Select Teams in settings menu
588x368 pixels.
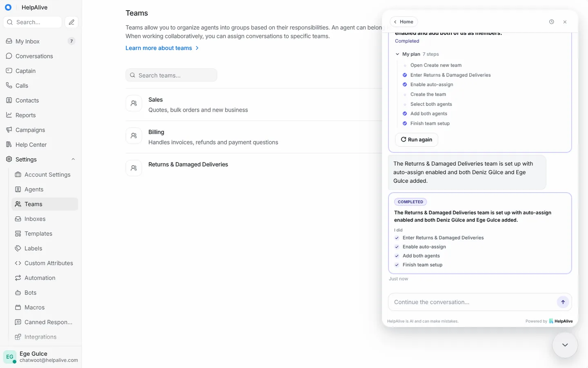point(45,204)
